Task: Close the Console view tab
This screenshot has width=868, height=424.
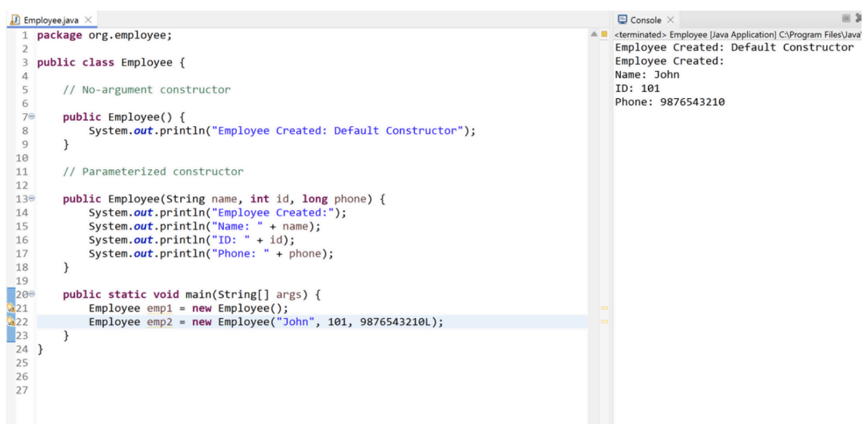Action: [x=671, y=20]
